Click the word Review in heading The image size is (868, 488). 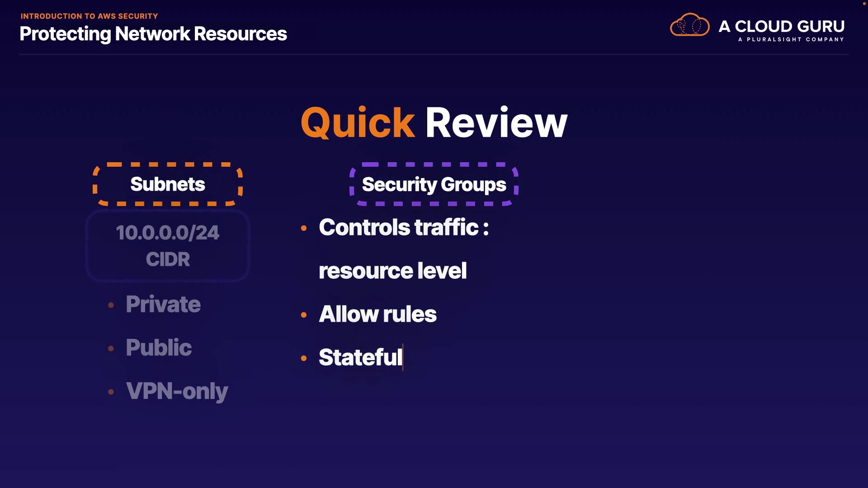pyautogui.click(x=496, y=123)
